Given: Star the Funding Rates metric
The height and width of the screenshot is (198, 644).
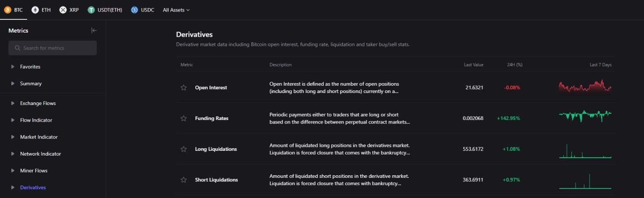Looking at the screenshot, I should (184, 118).
